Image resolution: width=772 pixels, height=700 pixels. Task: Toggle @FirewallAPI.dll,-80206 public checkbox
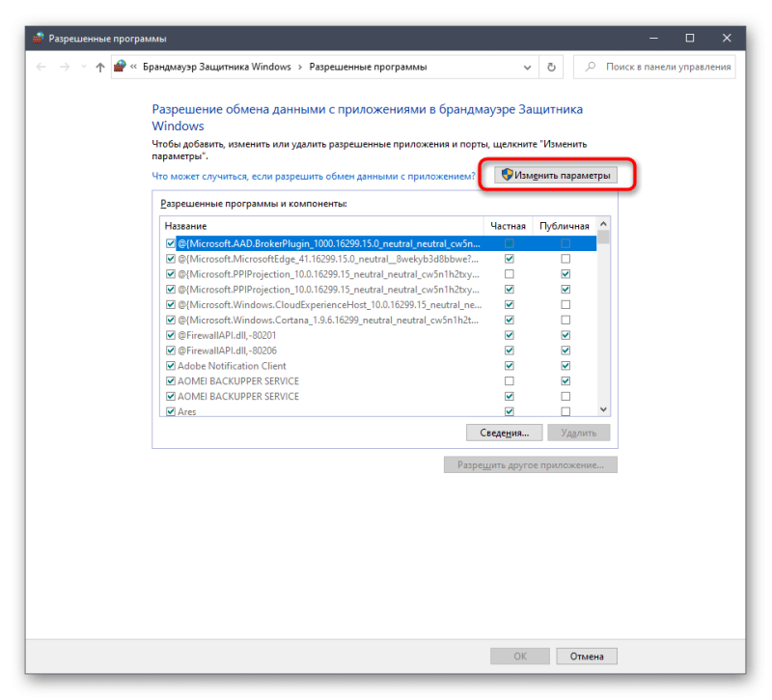click(565, 350)
